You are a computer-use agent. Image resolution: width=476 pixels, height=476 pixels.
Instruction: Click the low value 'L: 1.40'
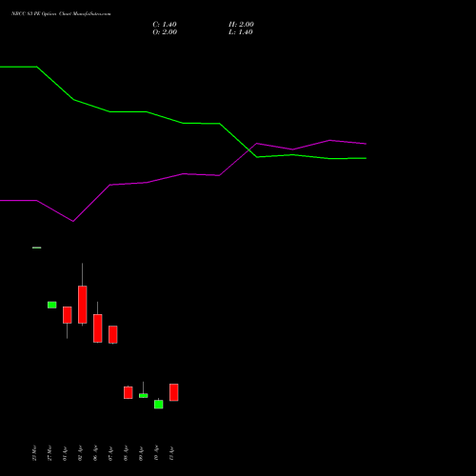[x=241, y=32]
